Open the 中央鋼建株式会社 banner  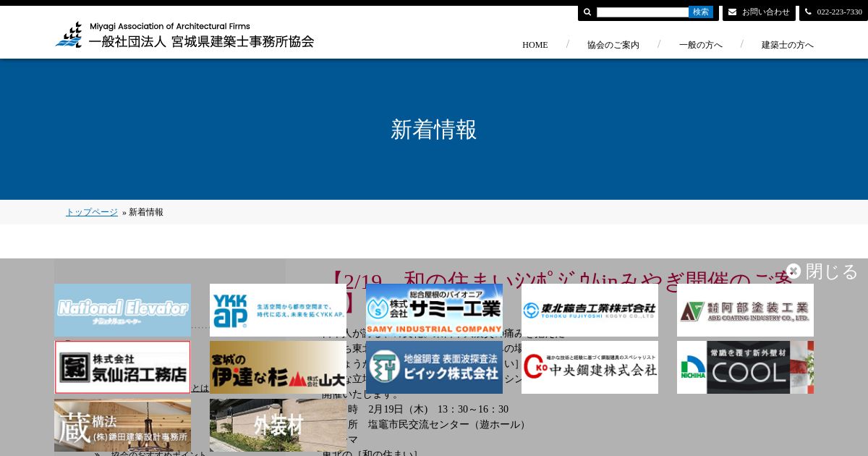coord(590,367)
